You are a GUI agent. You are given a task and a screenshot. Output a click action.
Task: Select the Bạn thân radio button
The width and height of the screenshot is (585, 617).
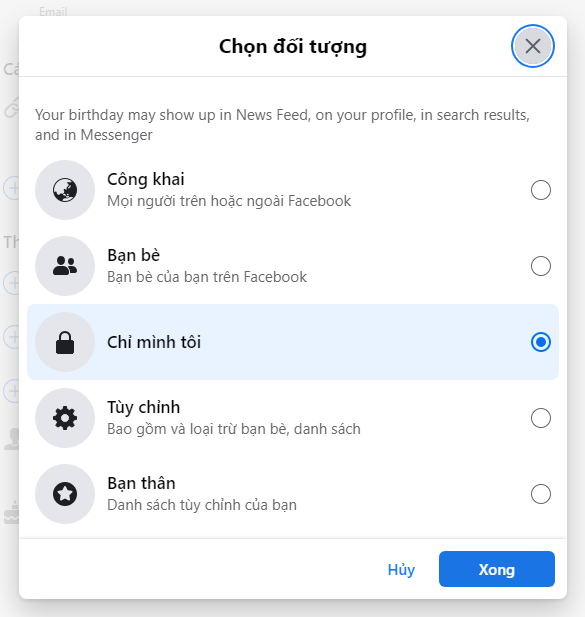pyautogui.click(x=541, y=494)
